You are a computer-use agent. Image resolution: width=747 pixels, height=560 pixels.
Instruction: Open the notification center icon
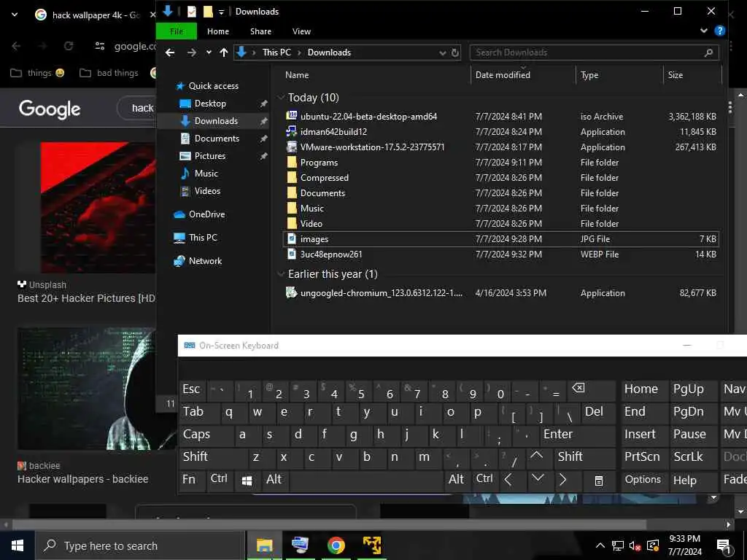coord(724,545)
